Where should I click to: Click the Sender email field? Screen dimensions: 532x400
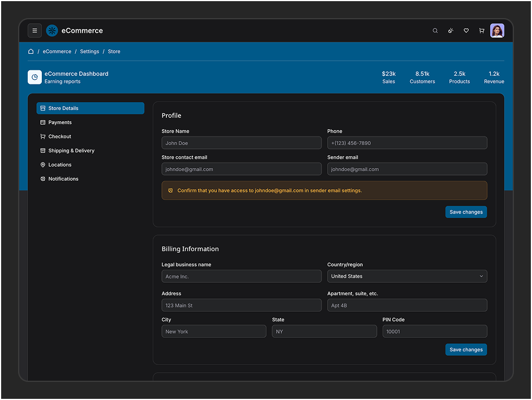(x=407, y=169)
